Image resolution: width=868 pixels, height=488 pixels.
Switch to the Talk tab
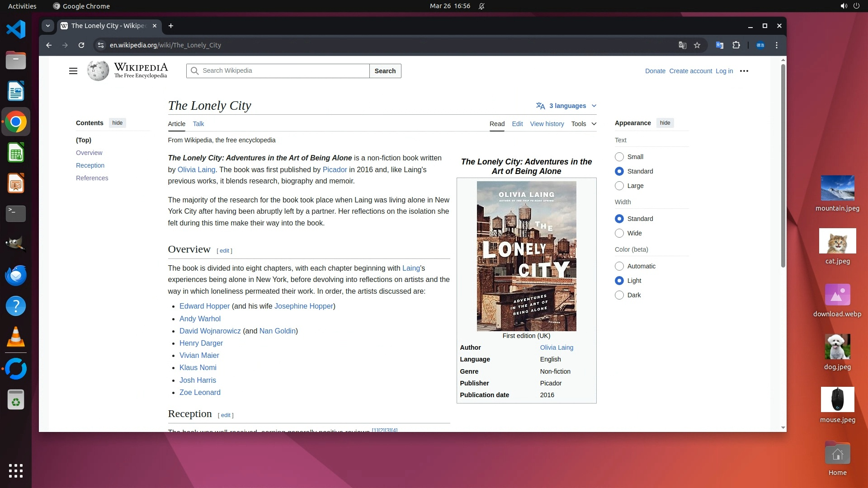(x=198, y=124)
